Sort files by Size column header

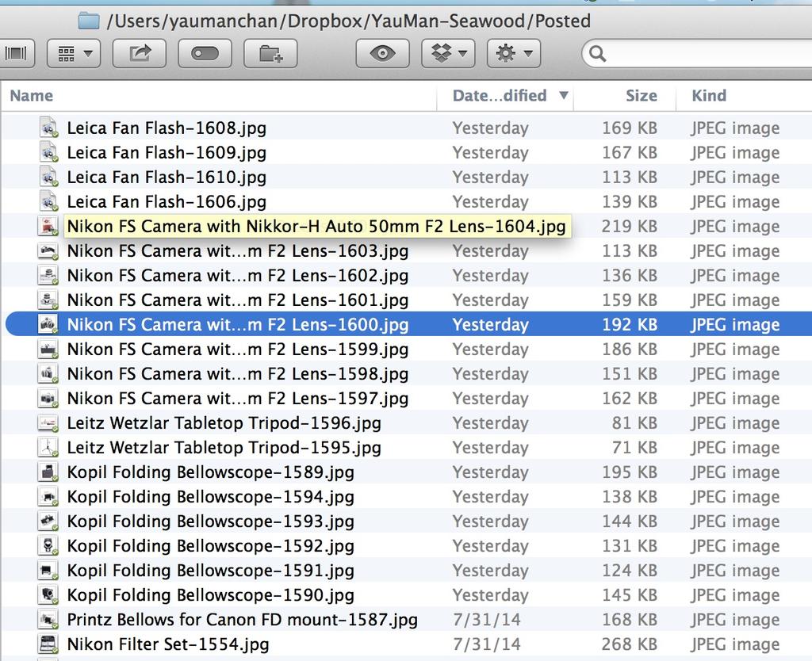coord(640,96)
